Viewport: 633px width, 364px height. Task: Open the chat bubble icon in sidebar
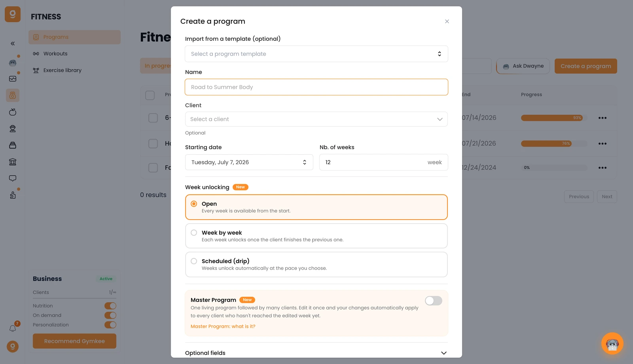tap(13, 178)
